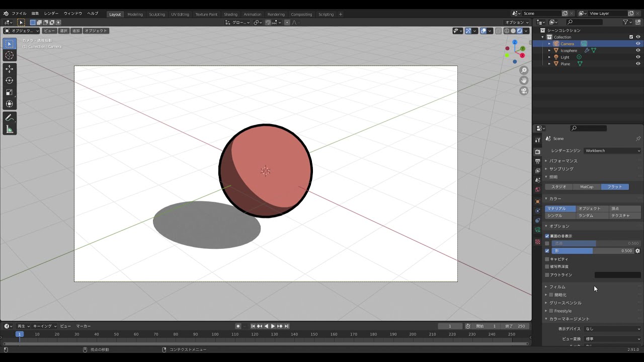The image size is (644, 362).
Task: Switch to the UV Editing workspace tab
Action: point(180,14)
